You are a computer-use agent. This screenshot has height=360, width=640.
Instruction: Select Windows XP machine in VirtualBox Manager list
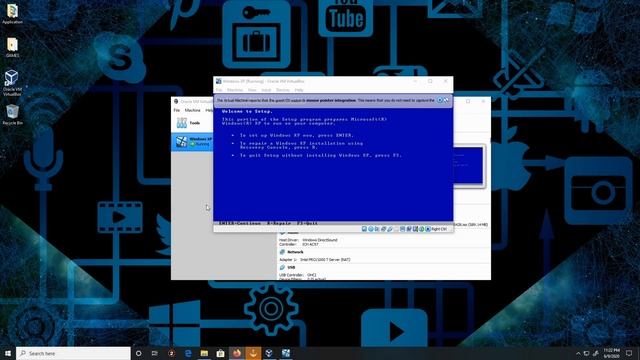click(x=192, y=141)
